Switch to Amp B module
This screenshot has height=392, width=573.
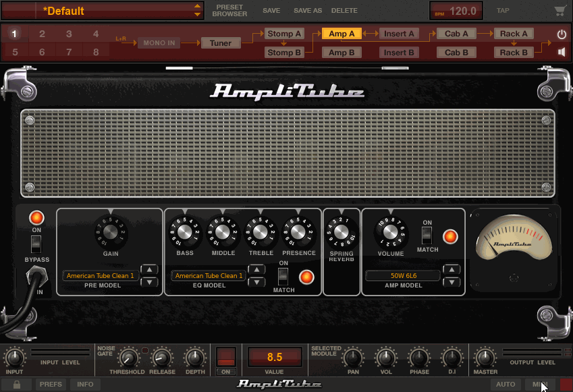click(342, 53)
